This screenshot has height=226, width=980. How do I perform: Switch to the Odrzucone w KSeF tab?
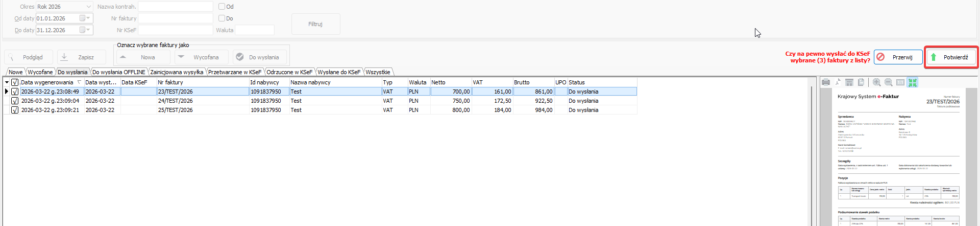click(289, 72)
